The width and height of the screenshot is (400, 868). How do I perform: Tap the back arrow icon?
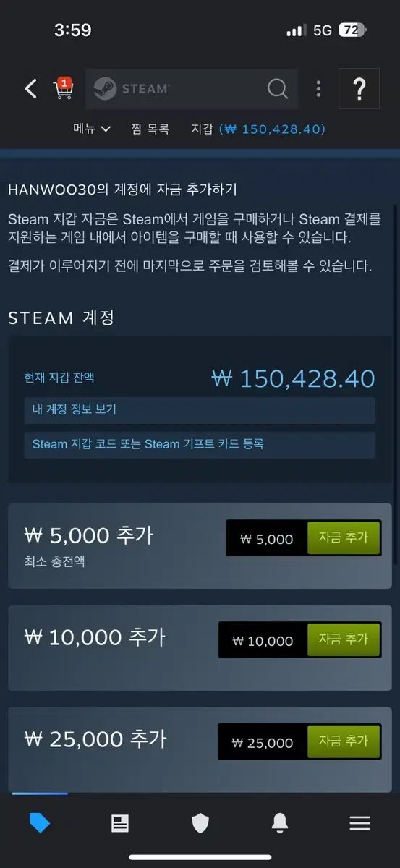(x=30, y=89)
